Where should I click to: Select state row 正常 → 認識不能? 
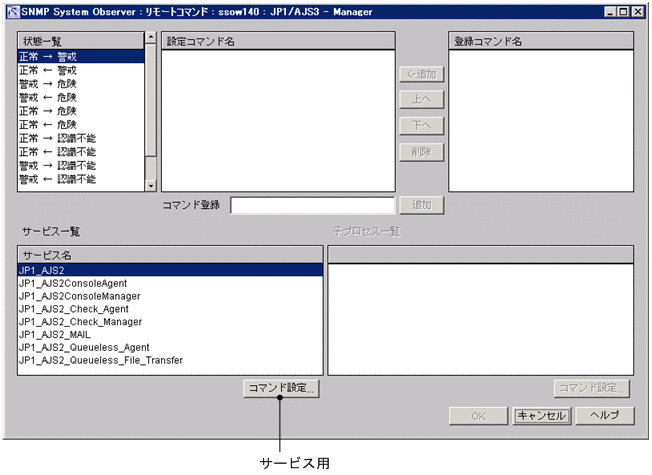81,138
